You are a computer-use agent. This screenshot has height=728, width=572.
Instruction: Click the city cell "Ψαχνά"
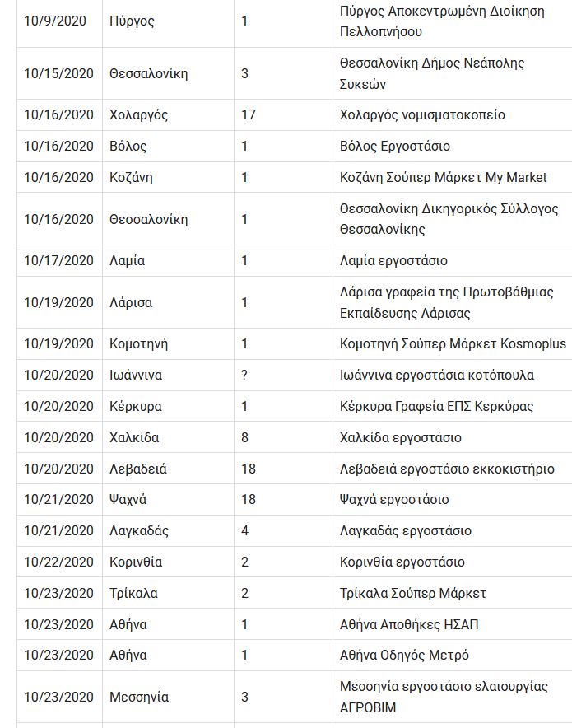[128, 500]
